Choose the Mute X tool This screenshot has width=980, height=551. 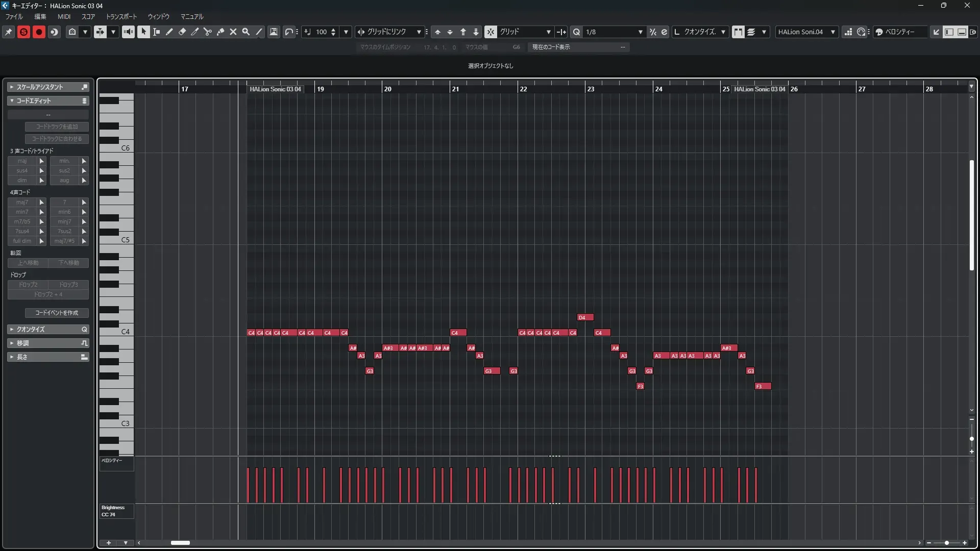coord(233,32)
